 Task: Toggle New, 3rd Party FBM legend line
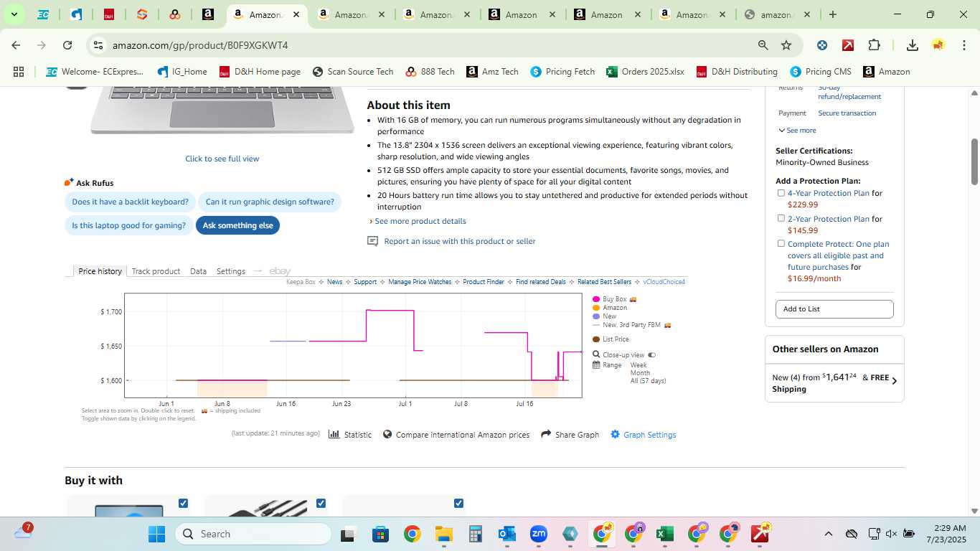click(595, 325)
